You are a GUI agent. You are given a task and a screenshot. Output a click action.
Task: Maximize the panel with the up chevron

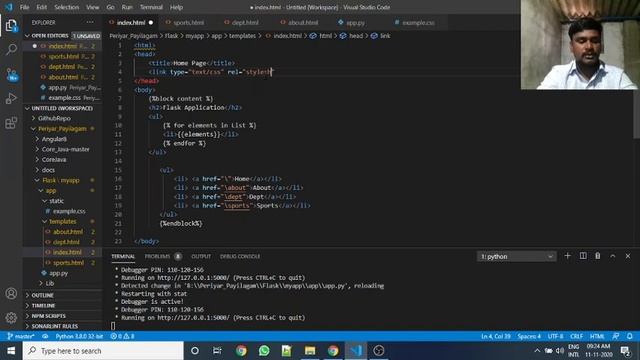(613, 256)
